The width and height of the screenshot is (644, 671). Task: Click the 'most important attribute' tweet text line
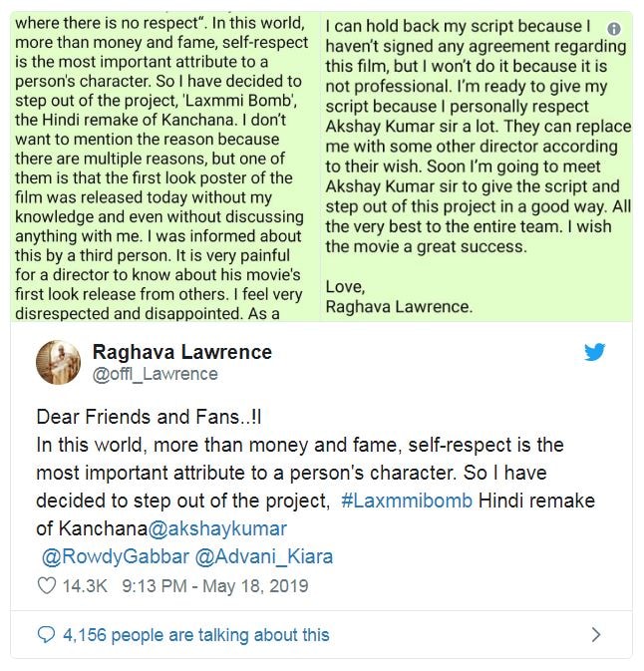291,473
